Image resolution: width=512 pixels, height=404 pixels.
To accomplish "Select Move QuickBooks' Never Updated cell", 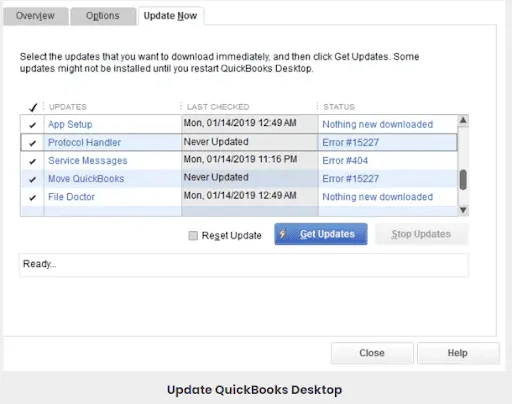I will [250, 178].
